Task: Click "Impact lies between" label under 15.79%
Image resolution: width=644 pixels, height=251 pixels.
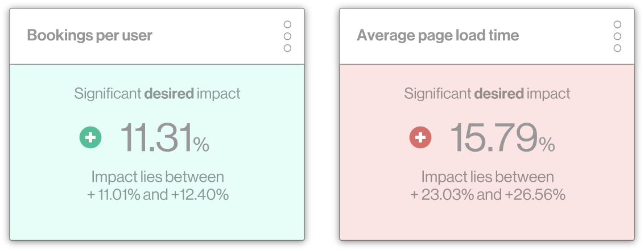Action: click(488, 177)
